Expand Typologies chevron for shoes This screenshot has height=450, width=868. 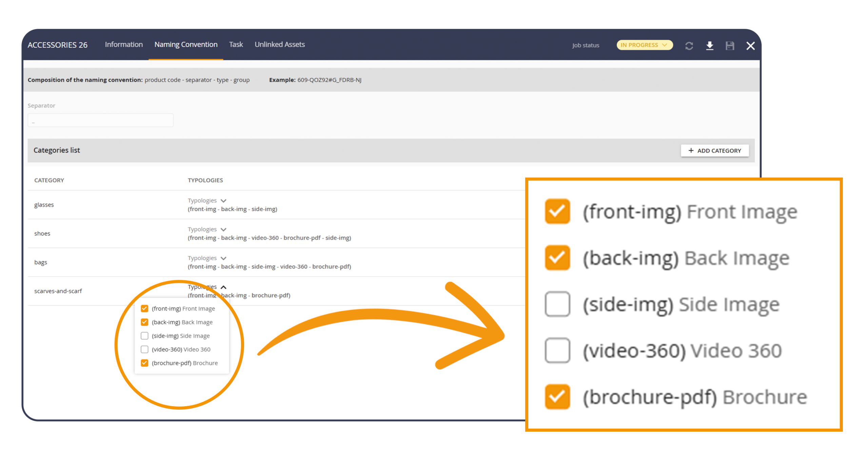[223, 230]
